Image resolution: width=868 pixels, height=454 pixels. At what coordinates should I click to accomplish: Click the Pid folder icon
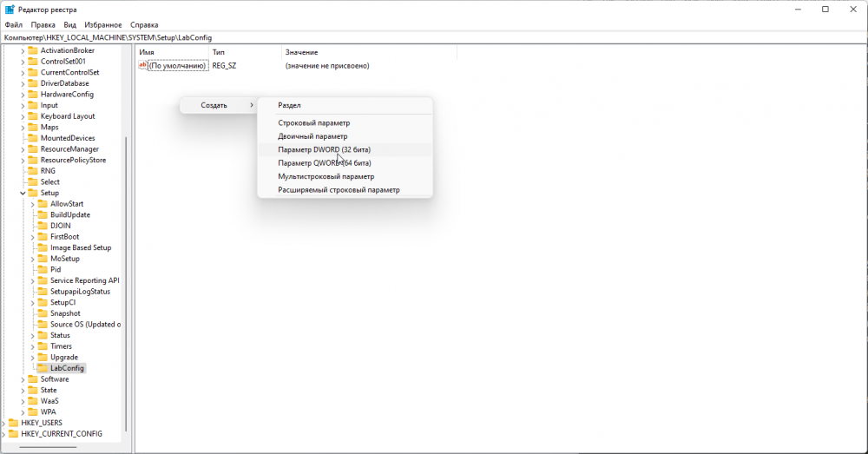(43, 270)
